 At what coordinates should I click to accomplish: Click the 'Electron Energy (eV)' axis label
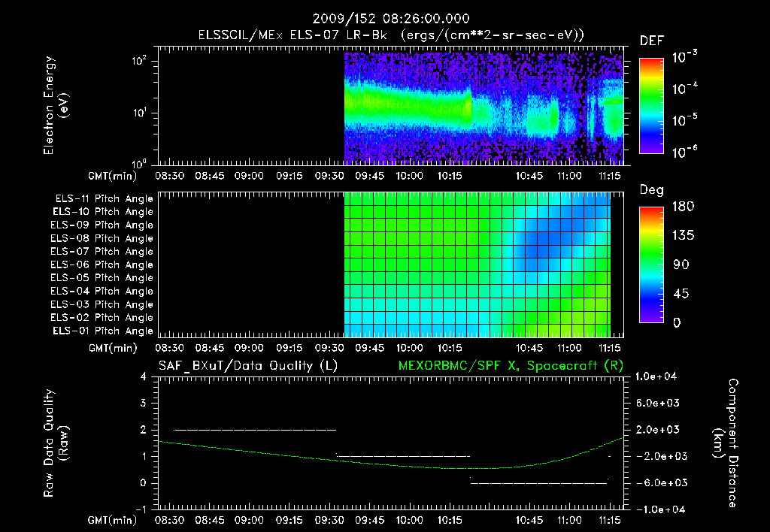coord(56,105)
